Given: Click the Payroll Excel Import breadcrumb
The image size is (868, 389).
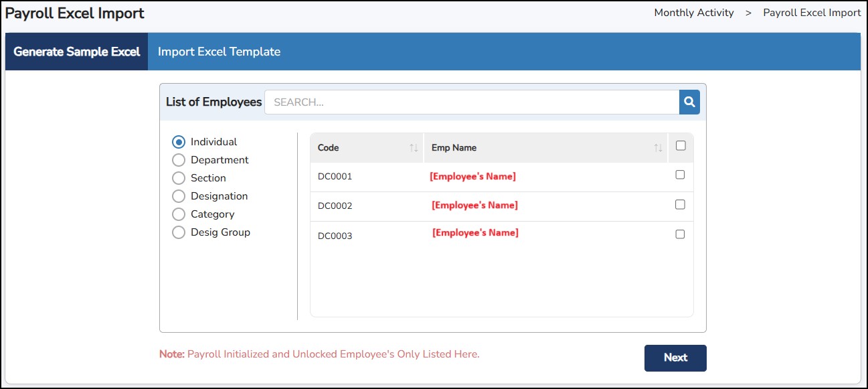Looking at the screenshot, I should tap(812, 13).
